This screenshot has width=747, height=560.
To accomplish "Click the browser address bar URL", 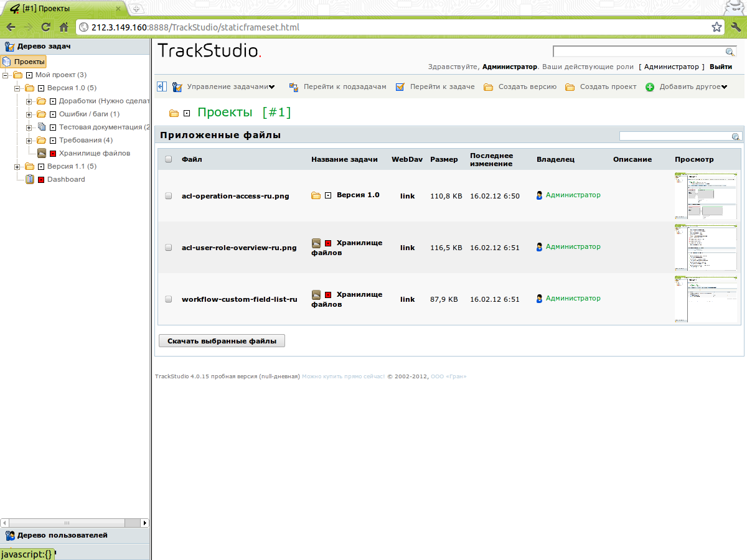I will click(195, 27).
